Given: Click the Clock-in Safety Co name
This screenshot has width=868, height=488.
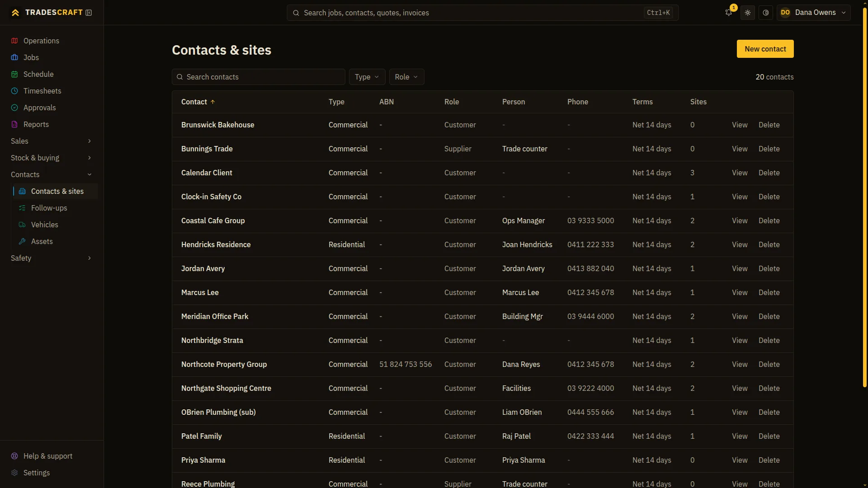Looking at the screenshot, I should (211, 197).
